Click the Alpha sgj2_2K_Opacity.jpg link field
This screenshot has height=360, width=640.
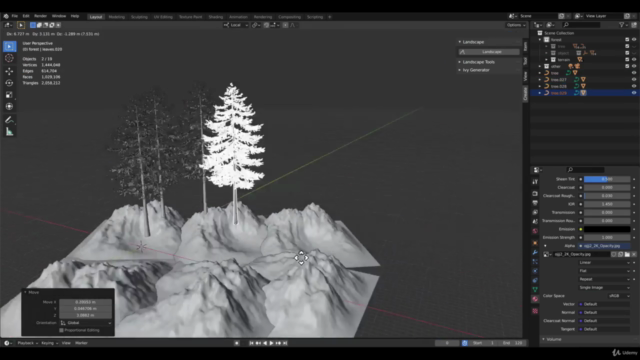pos(604,246)
